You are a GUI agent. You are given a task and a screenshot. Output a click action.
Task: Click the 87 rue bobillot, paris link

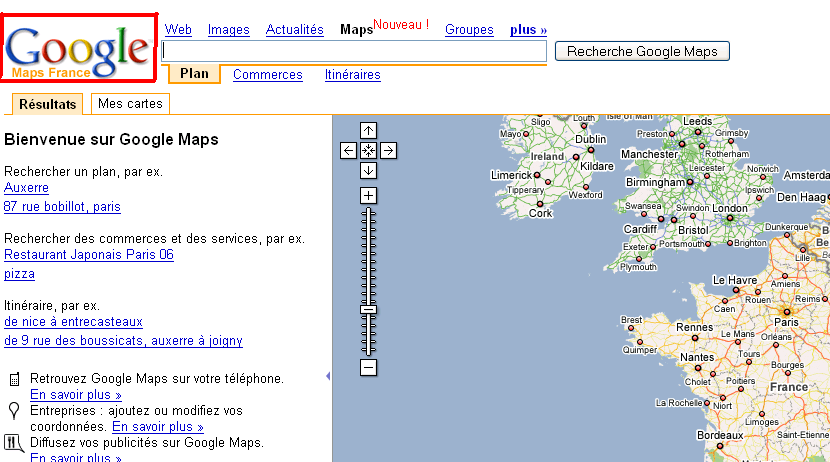point(62,207)
